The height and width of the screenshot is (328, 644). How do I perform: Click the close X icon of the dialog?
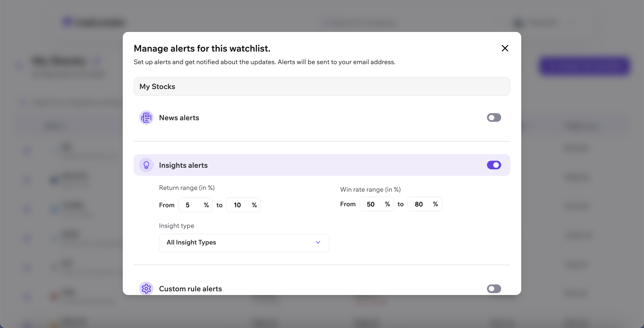(505, 48)
